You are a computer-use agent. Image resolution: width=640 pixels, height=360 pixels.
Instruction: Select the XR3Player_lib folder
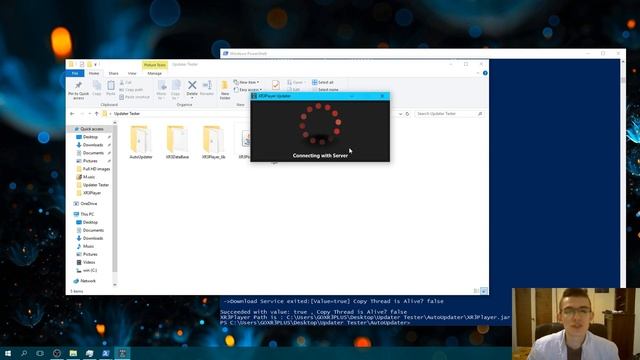(213, 142)
